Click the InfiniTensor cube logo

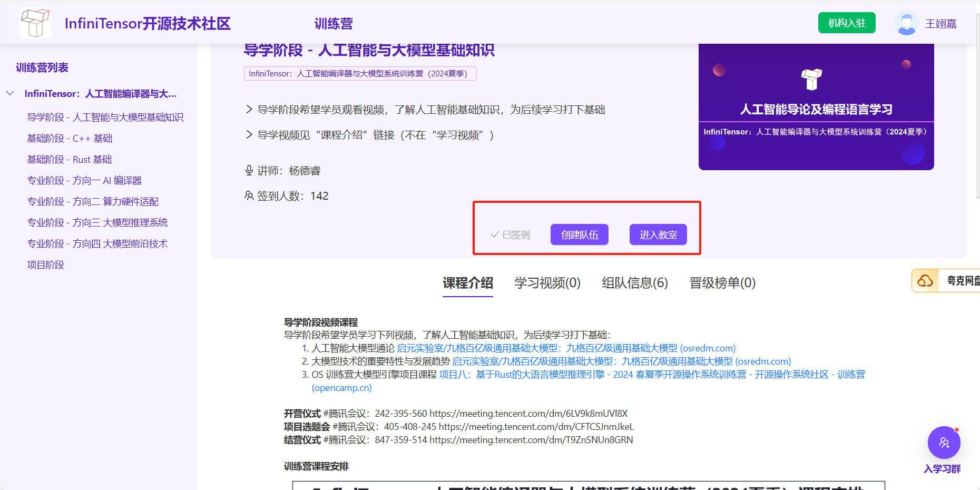(35, 22)
